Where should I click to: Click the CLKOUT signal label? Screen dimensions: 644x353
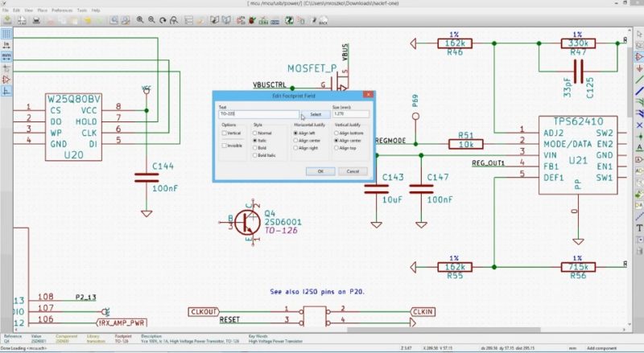[204, 312]
